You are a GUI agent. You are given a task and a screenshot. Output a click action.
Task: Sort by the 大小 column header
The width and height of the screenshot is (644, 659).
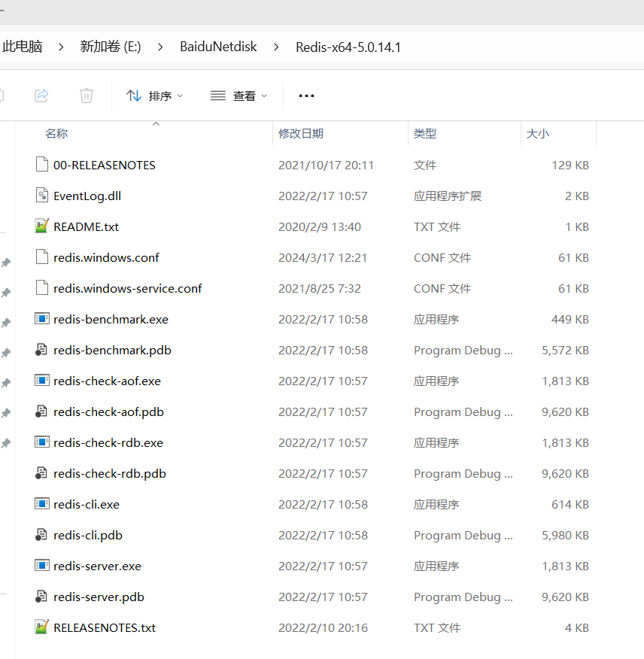click(x=538, y=134)
